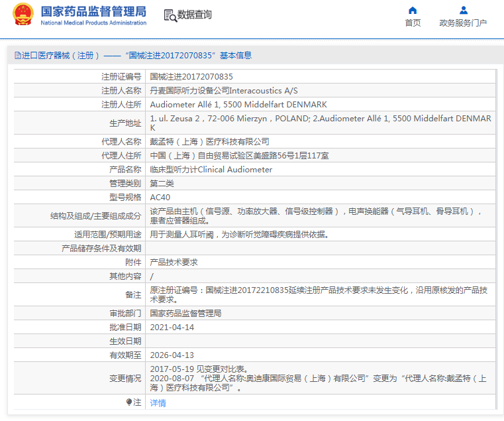Open the 数据查询 menu label
504x421 pixels.
[195, 15]
